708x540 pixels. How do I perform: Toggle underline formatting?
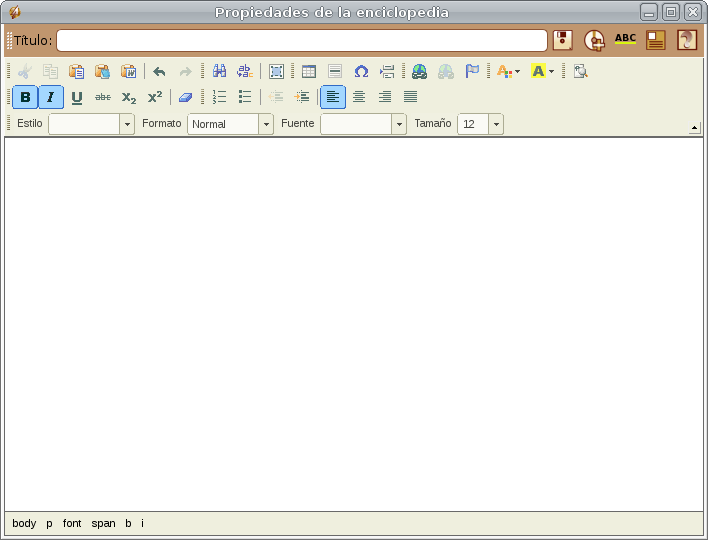pos(77,97)
